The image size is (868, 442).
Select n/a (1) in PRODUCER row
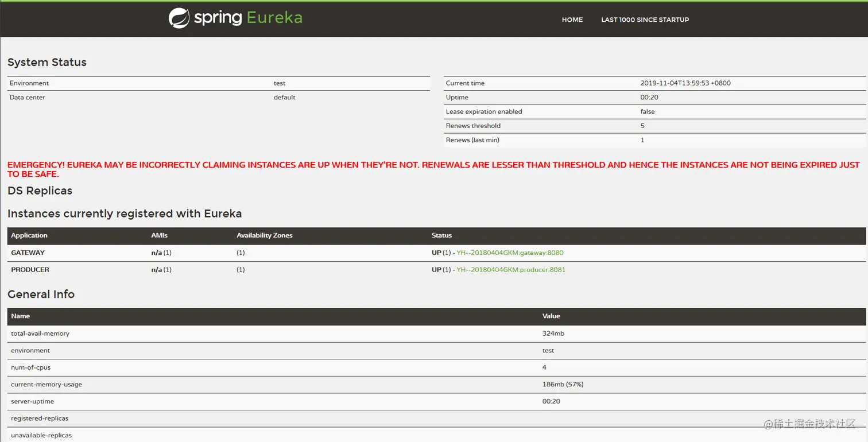pos(161,270)
